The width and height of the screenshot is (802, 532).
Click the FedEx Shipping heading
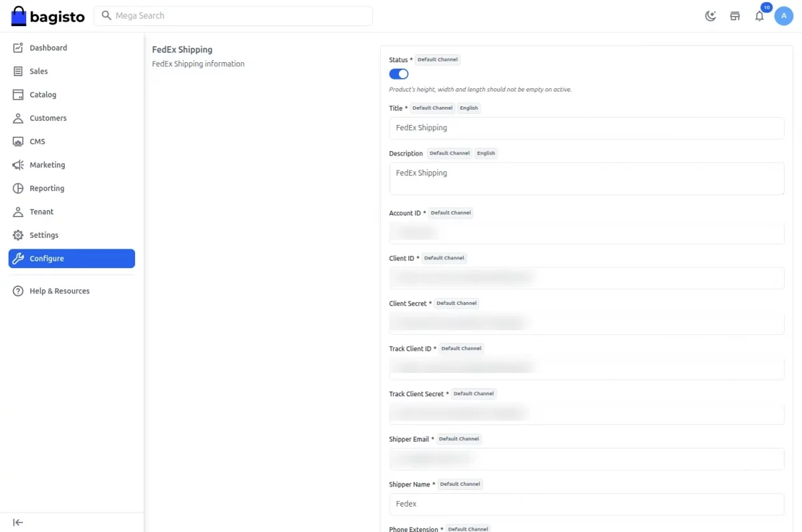tap(182, 49)
